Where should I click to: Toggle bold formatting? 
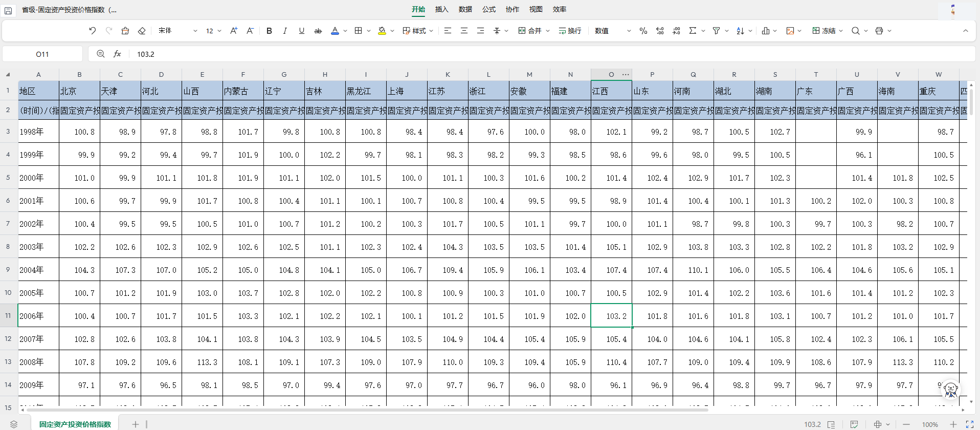tap(269, 31)
